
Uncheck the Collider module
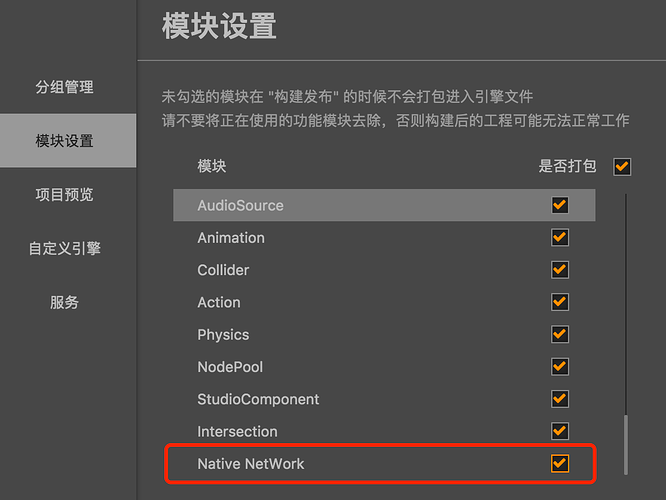[560, 270]
